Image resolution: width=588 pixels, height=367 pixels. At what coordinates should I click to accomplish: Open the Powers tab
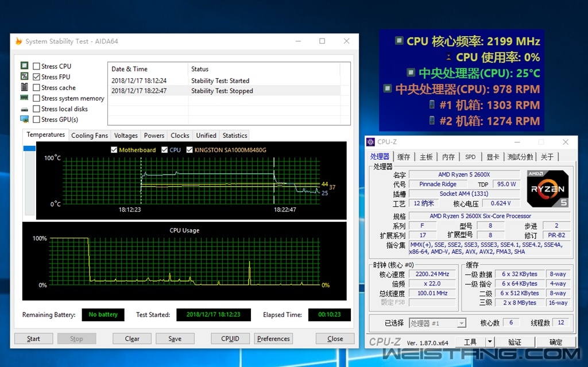(154, 136)
